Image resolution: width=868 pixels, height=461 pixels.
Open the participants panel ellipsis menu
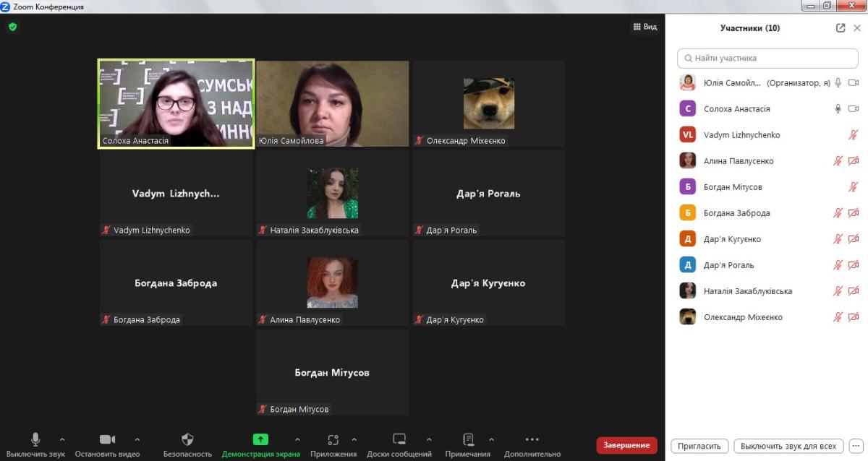(856, 446)
